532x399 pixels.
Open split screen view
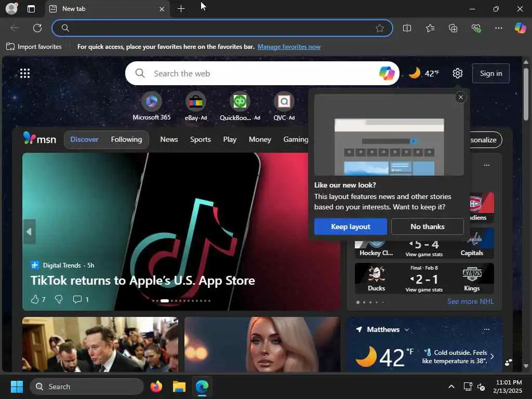(407, 28)
